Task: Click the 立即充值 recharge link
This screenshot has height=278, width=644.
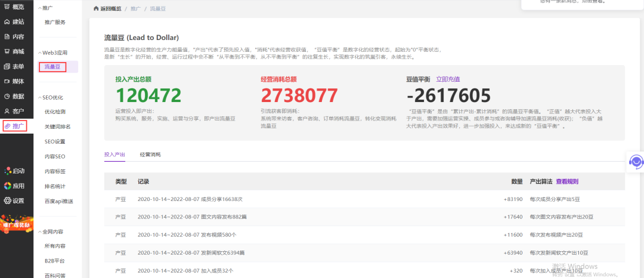Action: click(448, 78)
